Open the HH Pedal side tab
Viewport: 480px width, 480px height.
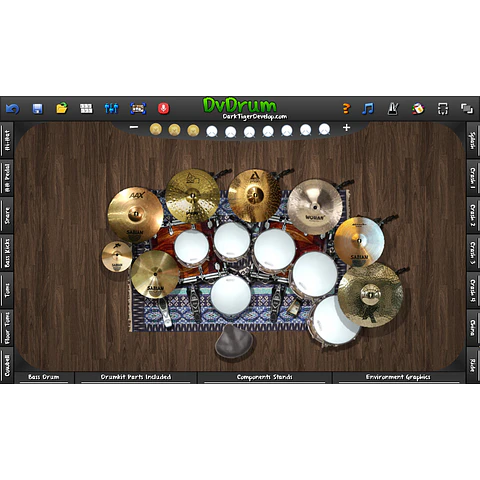[x=7, y=178]
